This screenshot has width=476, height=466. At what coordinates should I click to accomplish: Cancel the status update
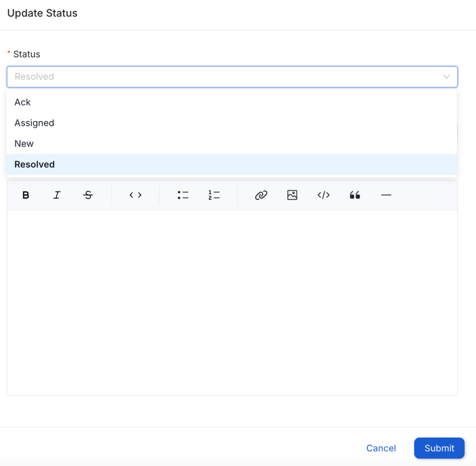coord(381,448)
